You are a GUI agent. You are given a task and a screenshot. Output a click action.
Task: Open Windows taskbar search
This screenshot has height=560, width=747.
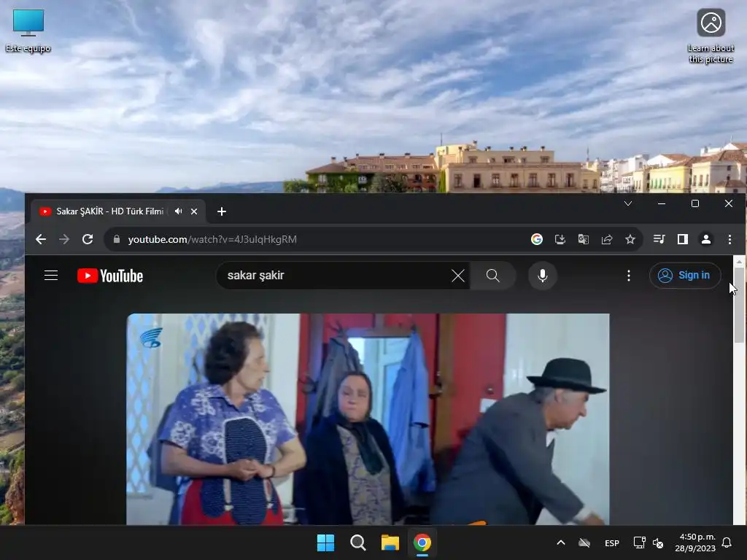point(357,542)
